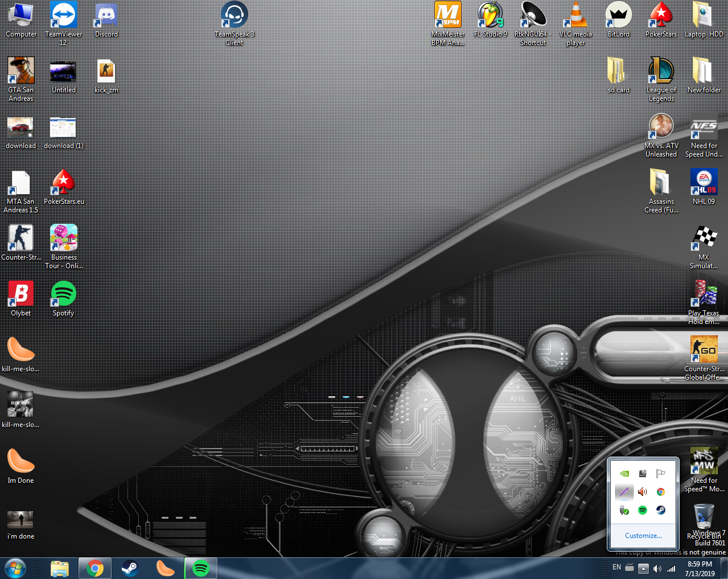728x579 pixels.
Task: Select the kick_zm file icon
Action: pyautogui.click(x=106, y=76)
